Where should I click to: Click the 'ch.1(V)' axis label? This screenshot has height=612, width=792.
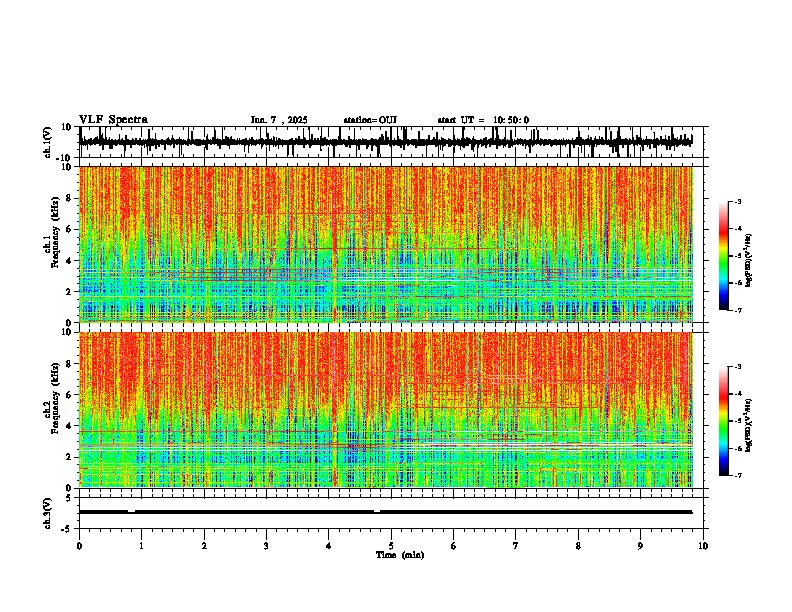click(48, 142)
